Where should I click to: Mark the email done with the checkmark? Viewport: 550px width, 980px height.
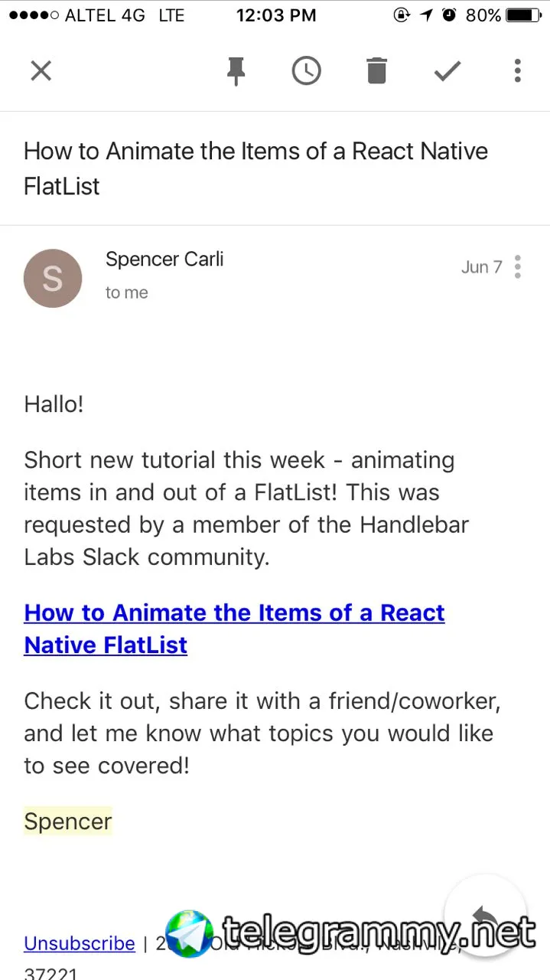(447, 71)
